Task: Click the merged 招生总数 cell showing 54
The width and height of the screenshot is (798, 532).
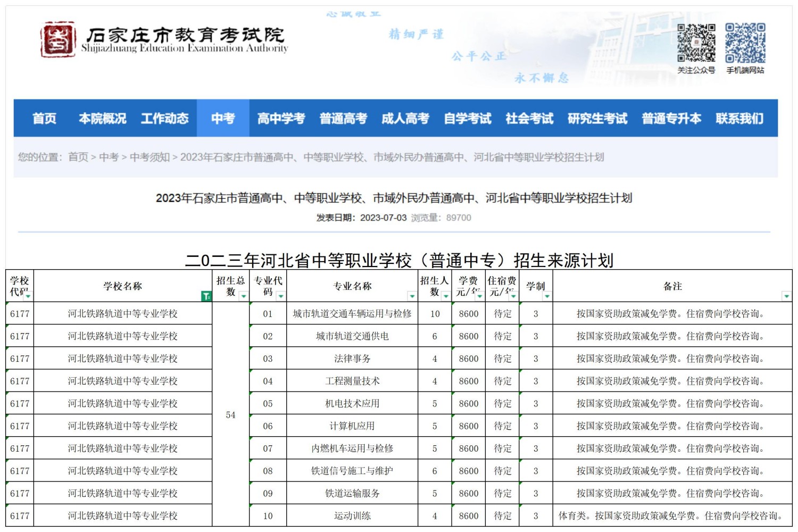Action: [231, 414]
